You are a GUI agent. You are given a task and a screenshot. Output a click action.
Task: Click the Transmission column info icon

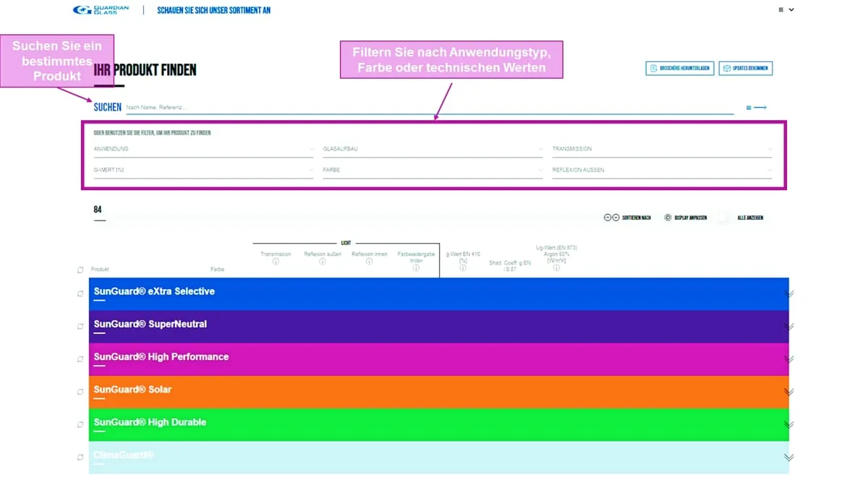pyautogui.click(x=276, y=262)
